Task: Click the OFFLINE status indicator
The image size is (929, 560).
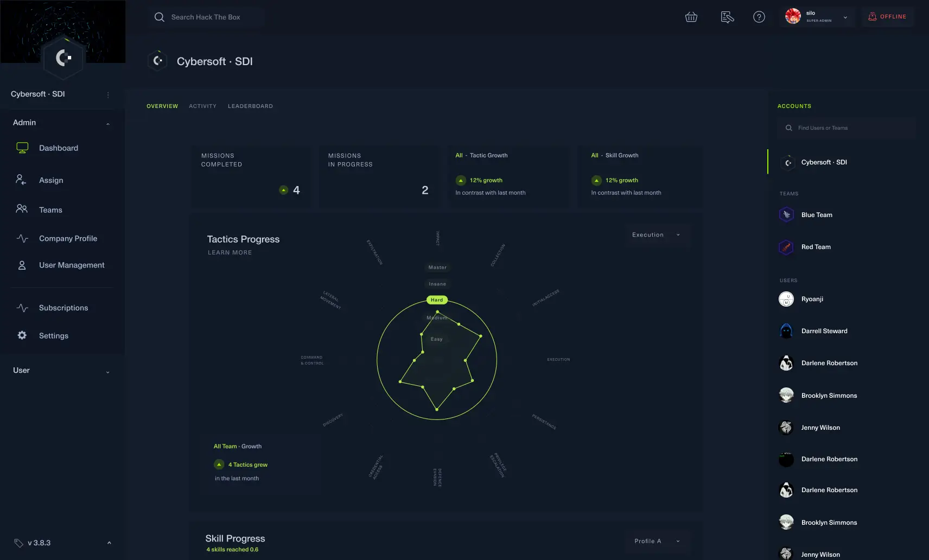Action: 888,16
